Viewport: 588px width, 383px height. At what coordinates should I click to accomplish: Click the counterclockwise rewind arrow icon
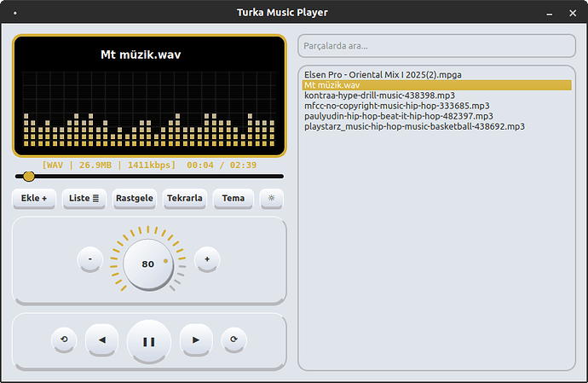pos(64,340)
